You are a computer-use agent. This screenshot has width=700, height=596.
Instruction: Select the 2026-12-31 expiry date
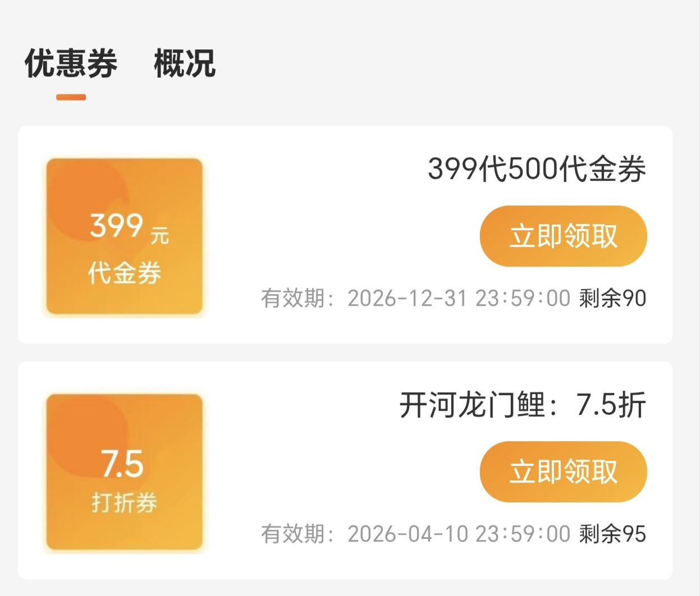coord(407,299)
